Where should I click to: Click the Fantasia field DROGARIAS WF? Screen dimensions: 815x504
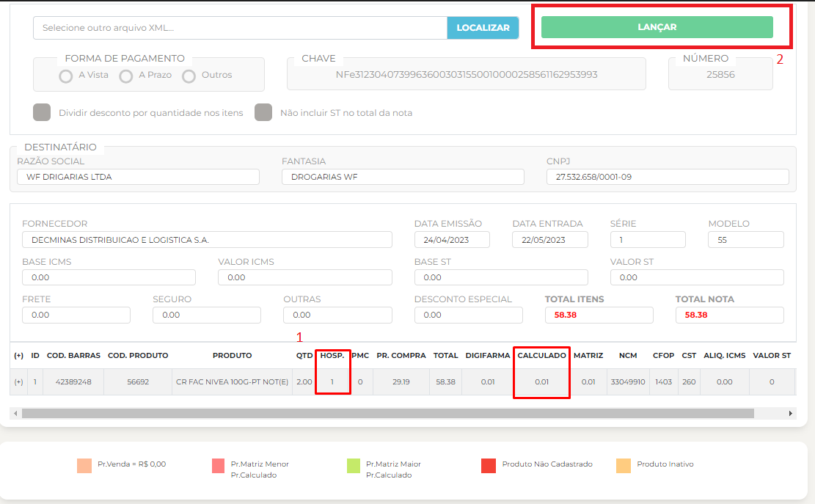click(x=403, y=177)
